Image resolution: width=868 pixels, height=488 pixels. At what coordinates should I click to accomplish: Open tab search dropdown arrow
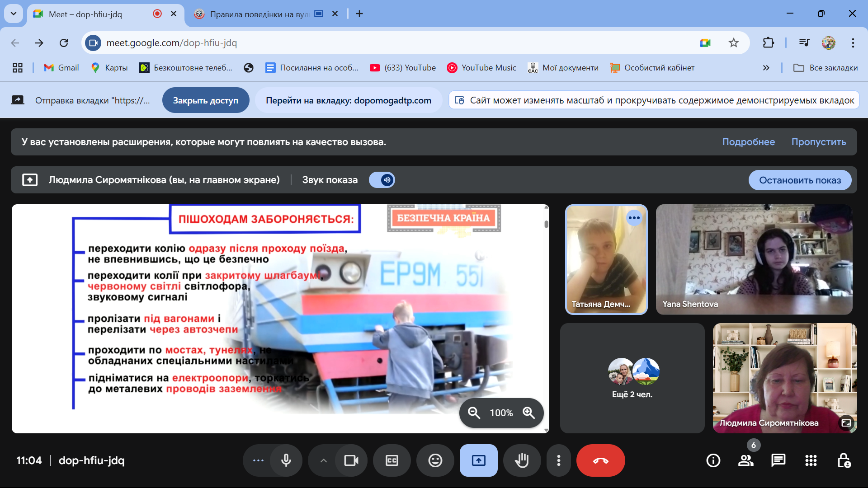point(14,14)
